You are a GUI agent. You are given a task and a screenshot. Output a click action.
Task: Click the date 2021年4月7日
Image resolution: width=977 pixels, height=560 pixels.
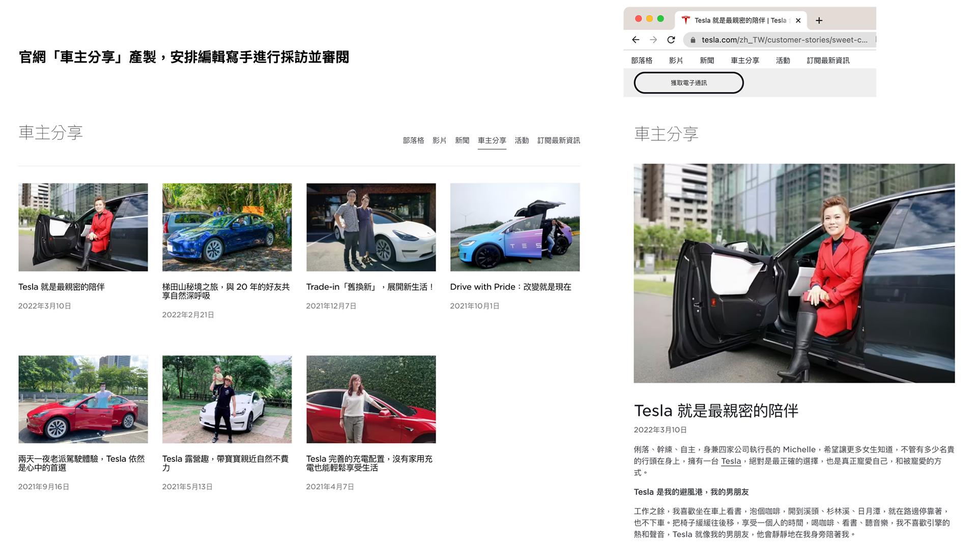click(x=330, y=487)
